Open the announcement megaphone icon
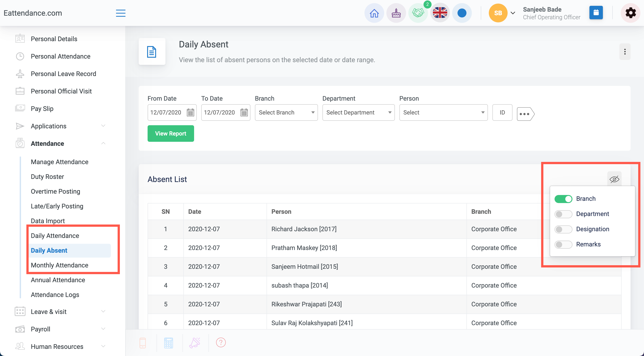Viewport: 644px width, 356px height. click(195, 343)
